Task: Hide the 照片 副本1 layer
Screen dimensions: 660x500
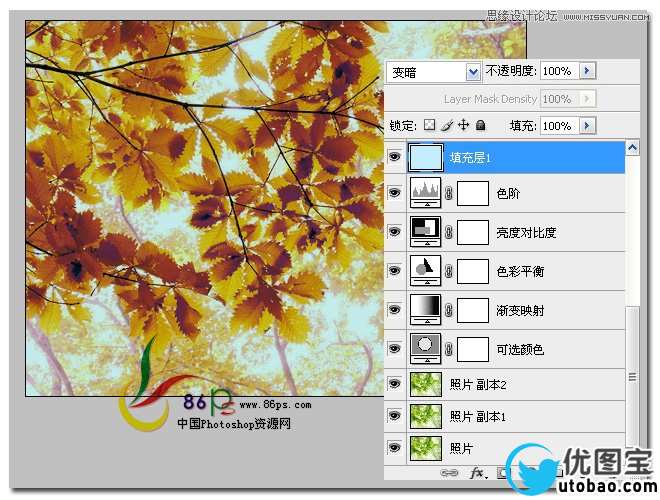Action: (394, 416)
